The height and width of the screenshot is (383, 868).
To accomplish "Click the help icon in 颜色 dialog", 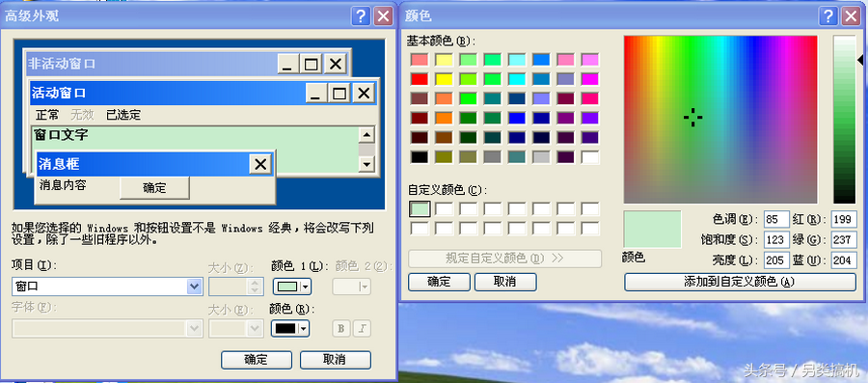I will (828, 16).
